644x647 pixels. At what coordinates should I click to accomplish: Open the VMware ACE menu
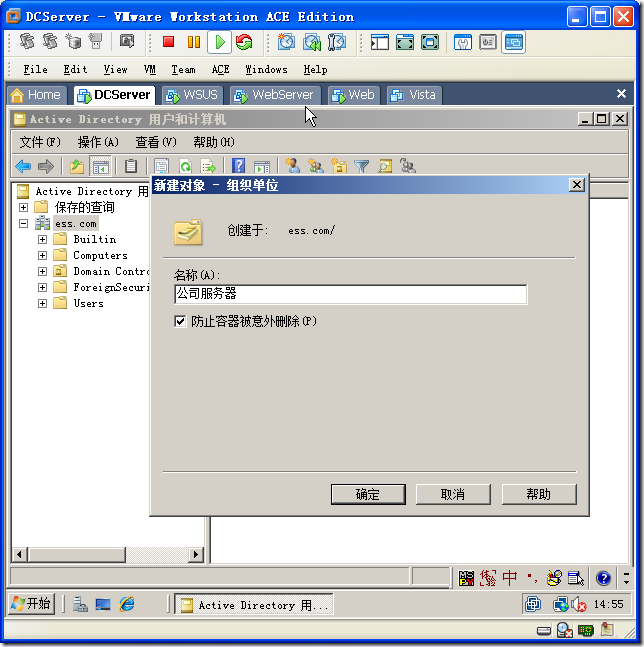[x=220, y=69]
